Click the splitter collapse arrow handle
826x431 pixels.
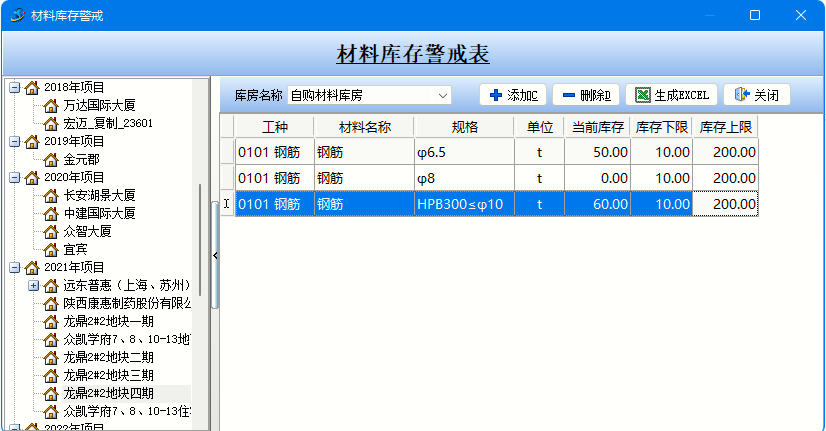(x=215, y=256)
